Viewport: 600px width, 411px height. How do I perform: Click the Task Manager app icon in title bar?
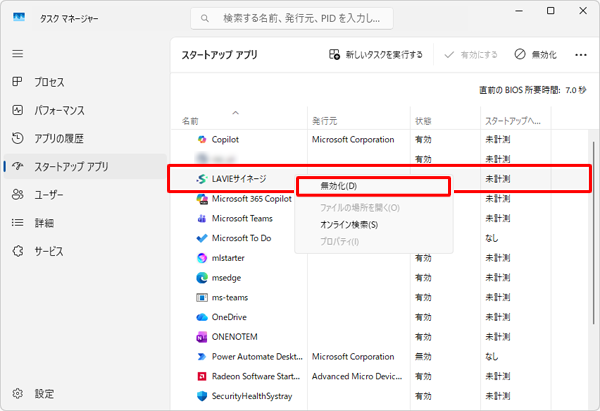[x=19, y=17]
